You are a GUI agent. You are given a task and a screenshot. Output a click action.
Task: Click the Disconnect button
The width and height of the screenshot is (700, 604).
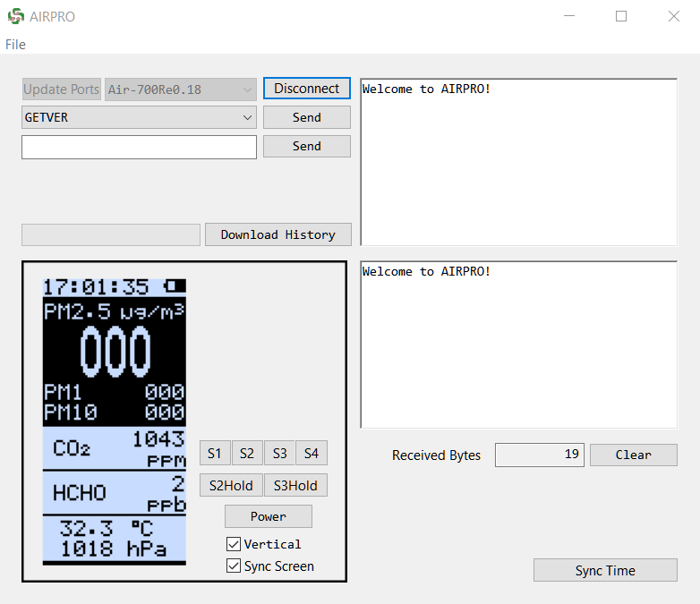point(307,89)
